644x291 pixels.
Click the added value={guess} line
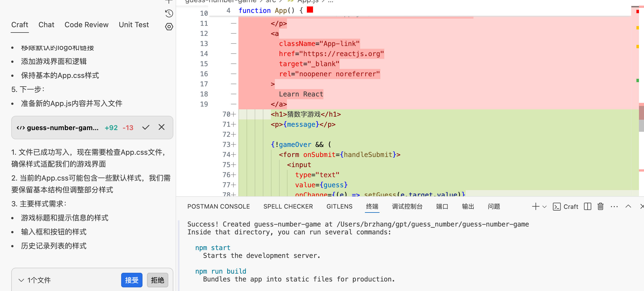click(321, 185)
